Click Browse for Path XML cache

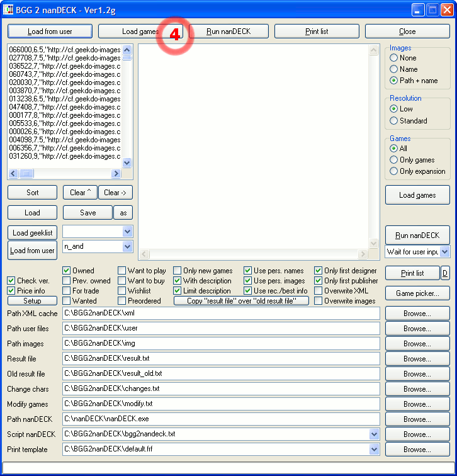tap(417, 314)
